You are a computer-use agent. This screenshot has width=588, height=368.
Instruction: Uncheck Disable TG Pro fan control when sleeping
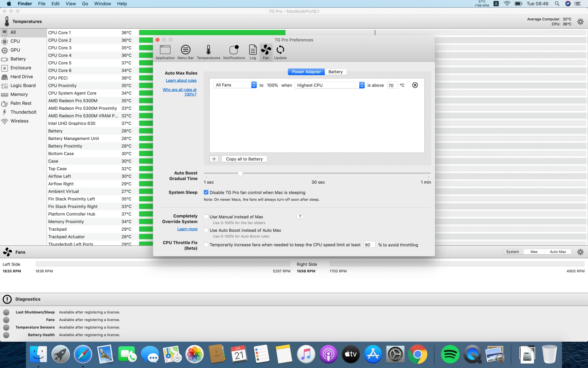(x=206, y=193)
